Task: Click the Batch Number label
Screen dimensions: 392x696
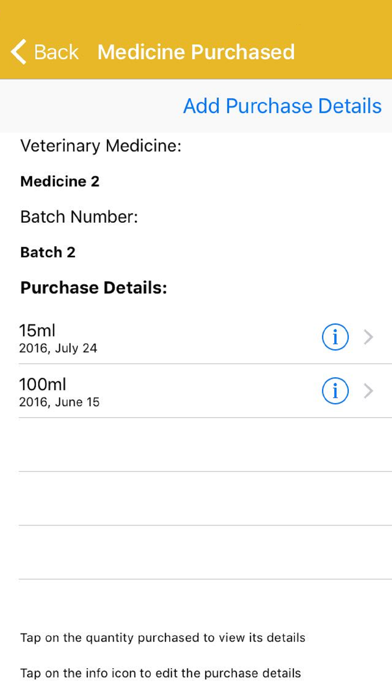Action: pyautogui.click(x=79, y=217)
